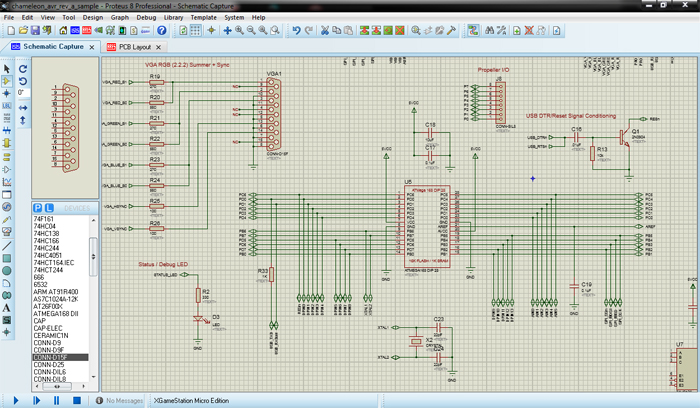Image resolution: width=700 pixels, height=408 pixels.
Task: Rotate part anti-clockwise arrow
Action: [23, 81]
